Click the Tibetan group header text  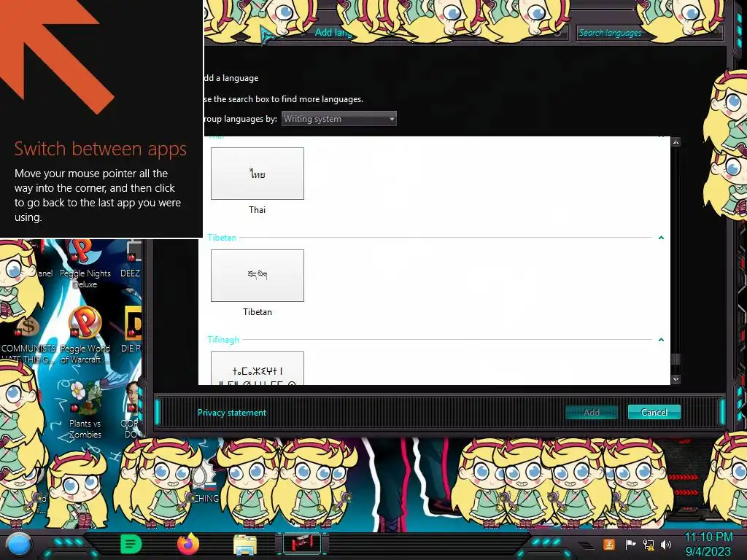(x=222, y=237)
